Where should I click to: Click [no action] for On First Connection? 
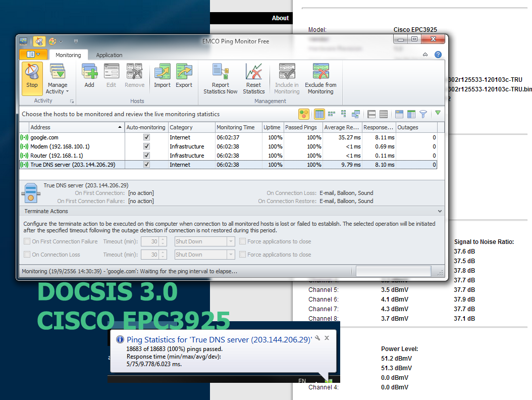click(141, 193)
